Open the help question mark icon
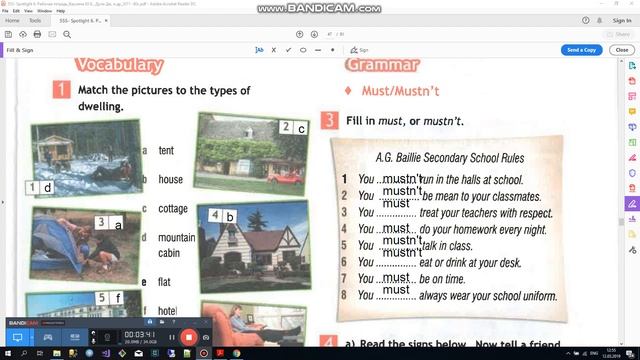 click(x=586, y=20)
